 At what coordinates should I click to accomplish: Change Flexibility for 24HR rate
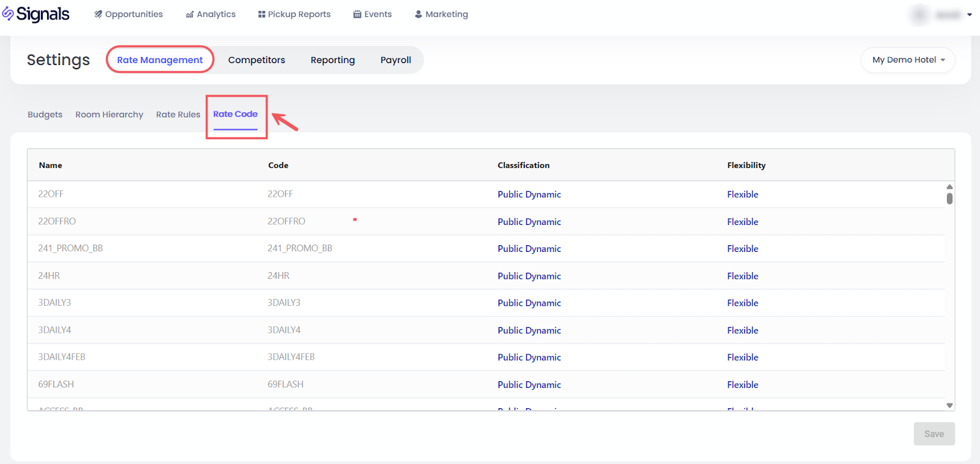coord(742,276)
